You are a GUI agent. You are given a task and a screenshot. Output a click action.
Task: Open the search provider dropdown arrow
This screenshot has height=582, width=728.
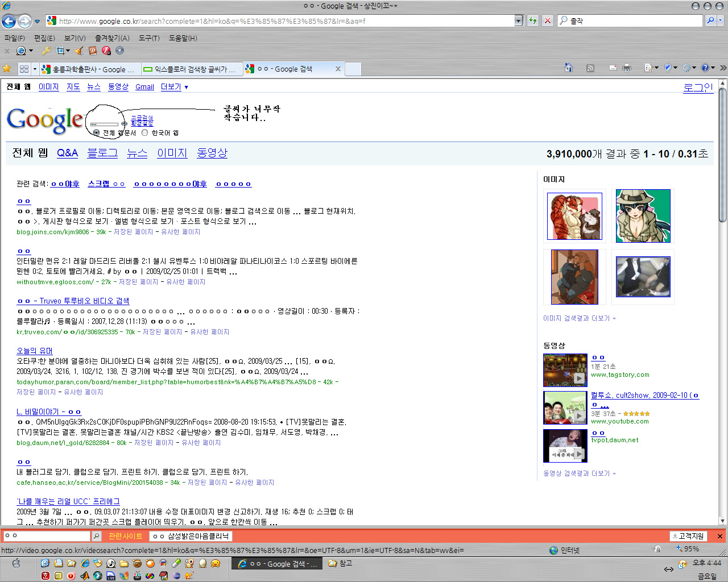[x=721, y=20]
